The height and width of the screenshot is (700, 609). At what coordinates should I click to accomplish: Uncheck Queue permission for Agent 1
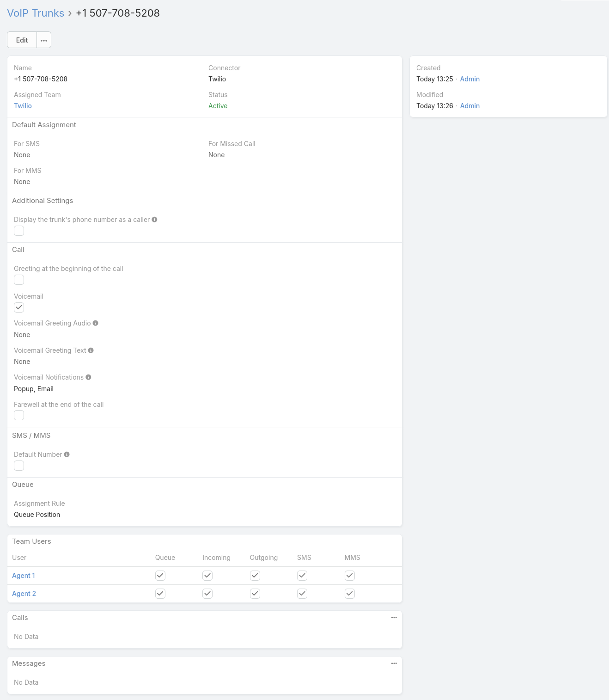tap(160, 575)
